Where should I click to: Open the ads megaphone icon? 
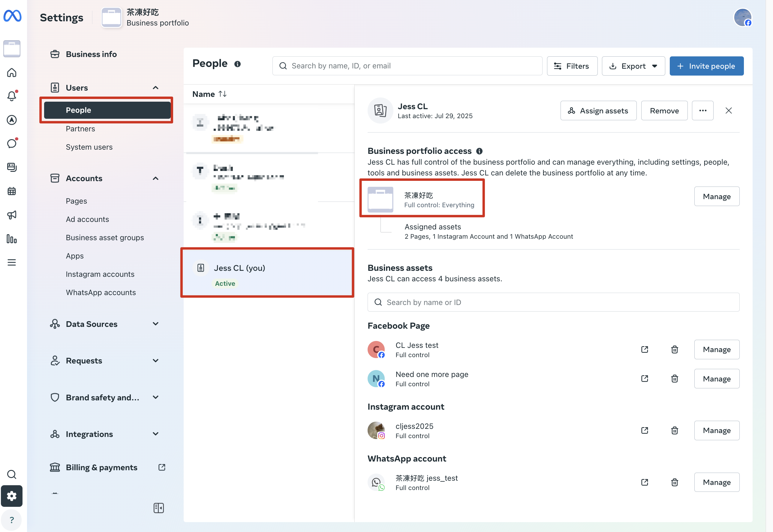tap(12, 215)
